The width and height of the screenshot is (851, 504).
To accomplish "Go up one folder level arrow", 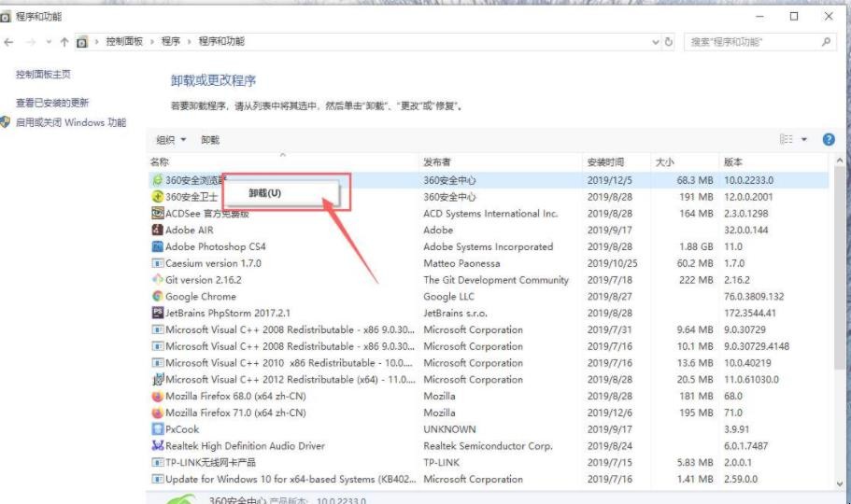I will [x=64, y=42].
